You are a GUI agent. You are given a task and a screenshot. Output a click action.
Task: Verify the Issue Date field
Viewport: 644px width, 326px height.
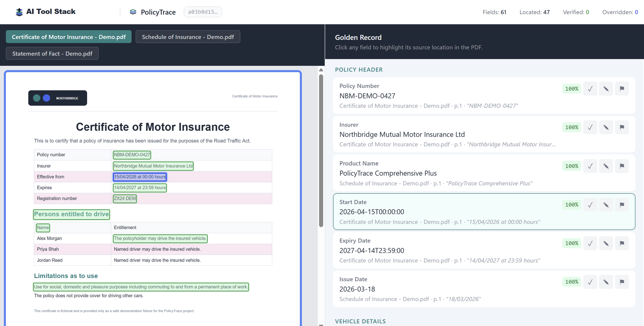pyautogui.click(x=590, y=282)
